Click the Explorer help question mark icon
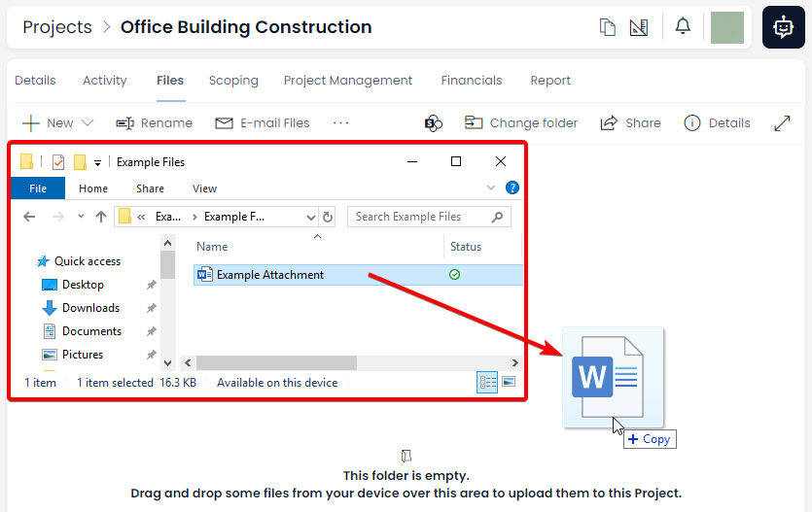 point(512,188)
